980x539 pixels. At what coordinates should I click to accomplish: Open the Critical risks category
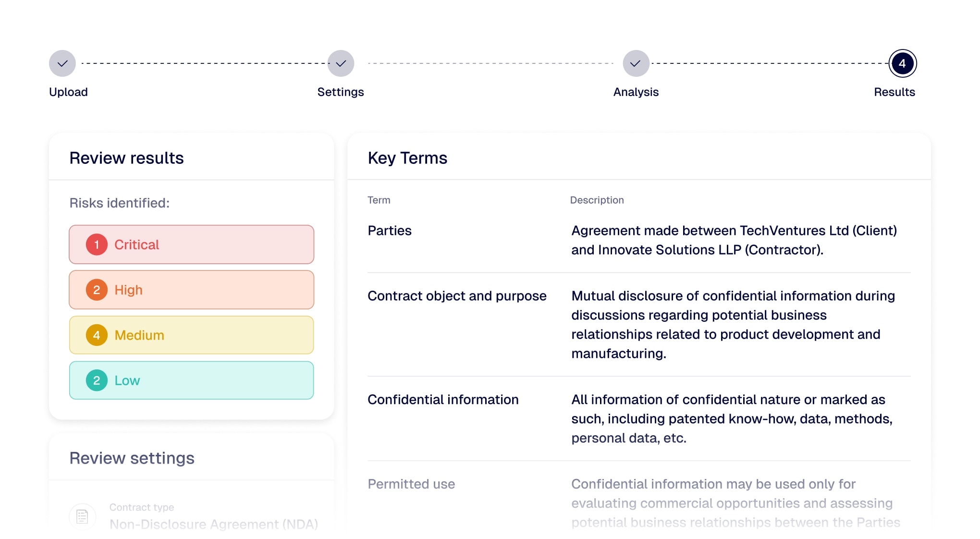coord(202,245)
